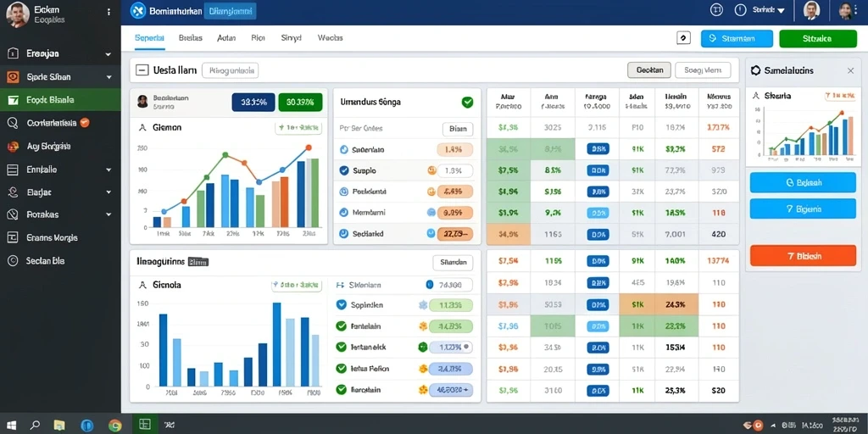Switch to the Bieilas tab
The height and width of the screenshot is (434, 868).
[x=191, y=38]
